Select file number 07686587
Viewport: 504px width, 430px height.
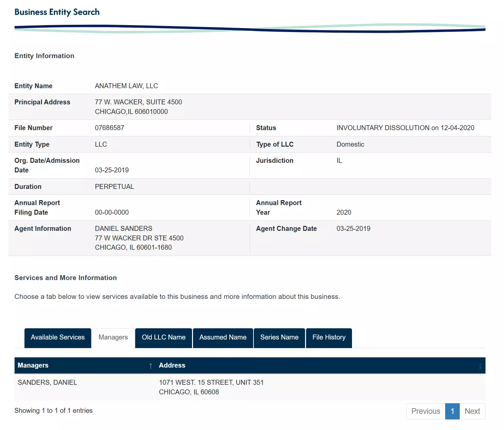(109, 128)
